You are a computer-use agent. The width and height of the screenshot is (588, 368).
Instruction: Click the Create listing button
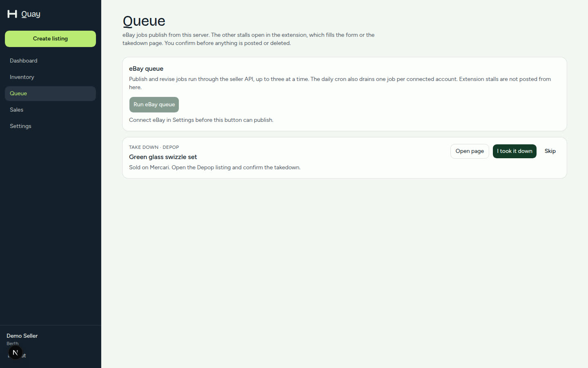click(x=50, y=39)
